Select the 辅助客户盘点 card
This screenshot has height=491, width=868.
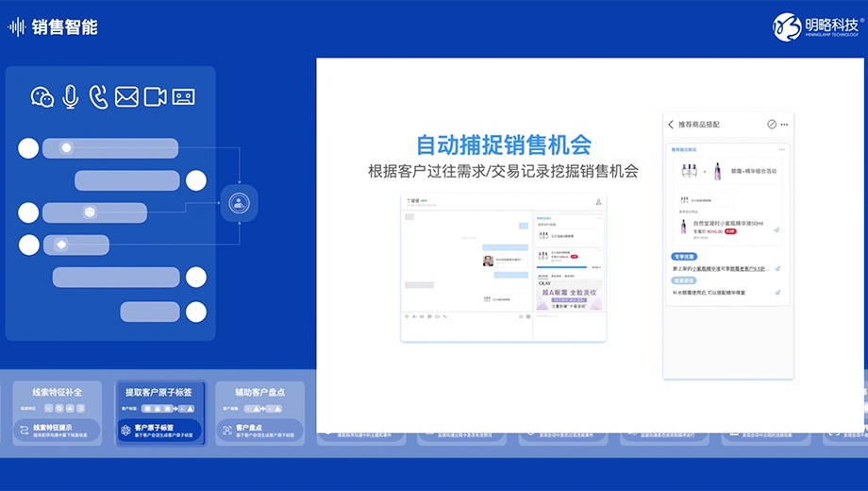click(x=259, y=413)
